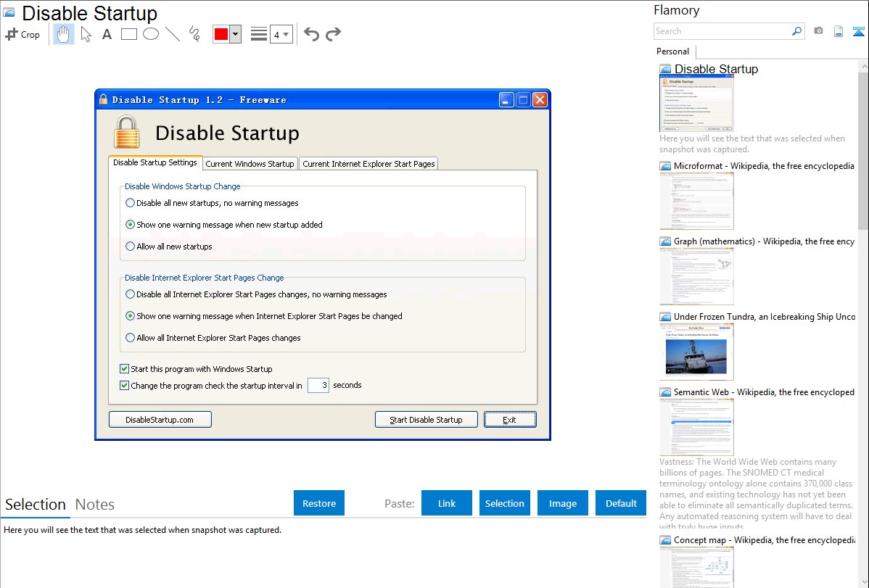Pick the ellipse drawing tool
The height and width of the screenshot is (588, 869).
click(x=151, y=34)
